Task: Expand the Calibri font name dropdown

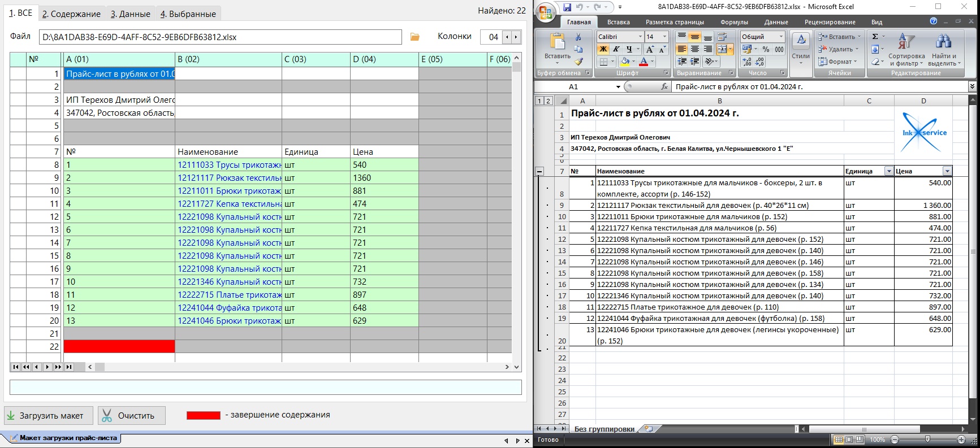Action: pyautogui.click(x=640, y=37)
